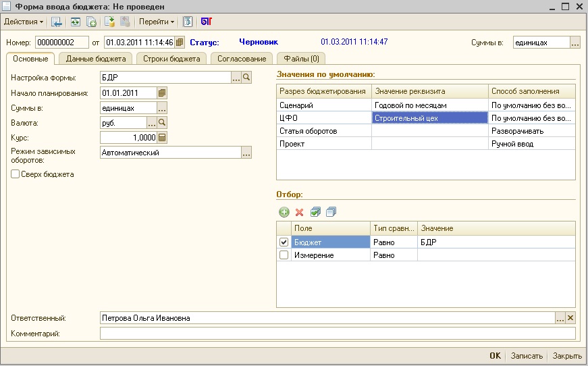Open calendar for Начало планирования
This screenshot has width=588, height=366.
click(162, 93)
